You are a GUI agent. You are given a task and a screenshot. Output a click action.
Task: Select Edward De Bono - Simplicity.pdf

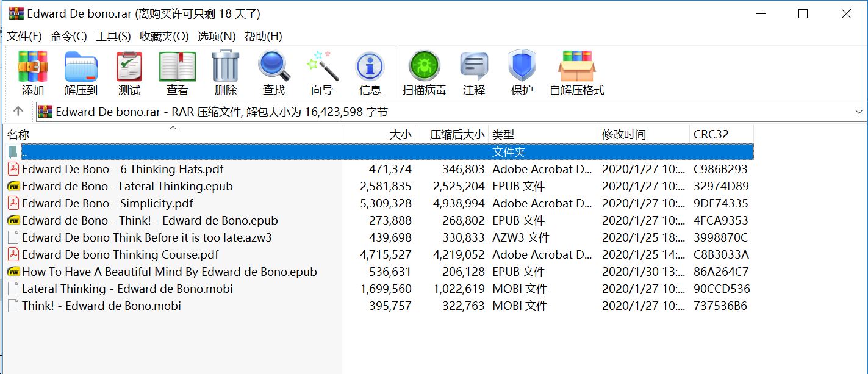pos(107,203)
